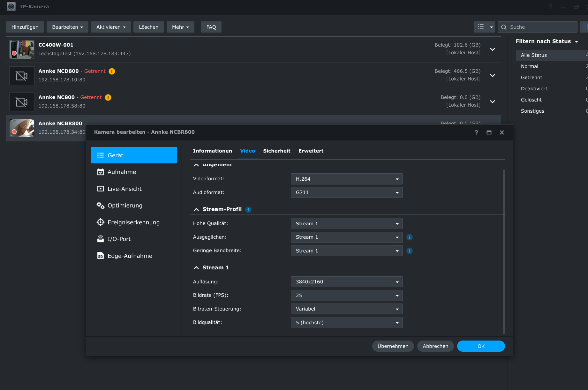The width and height of the screenshot is (588, 390).
Task: Open the Auflösung dropdown
Action: (346, 282)
